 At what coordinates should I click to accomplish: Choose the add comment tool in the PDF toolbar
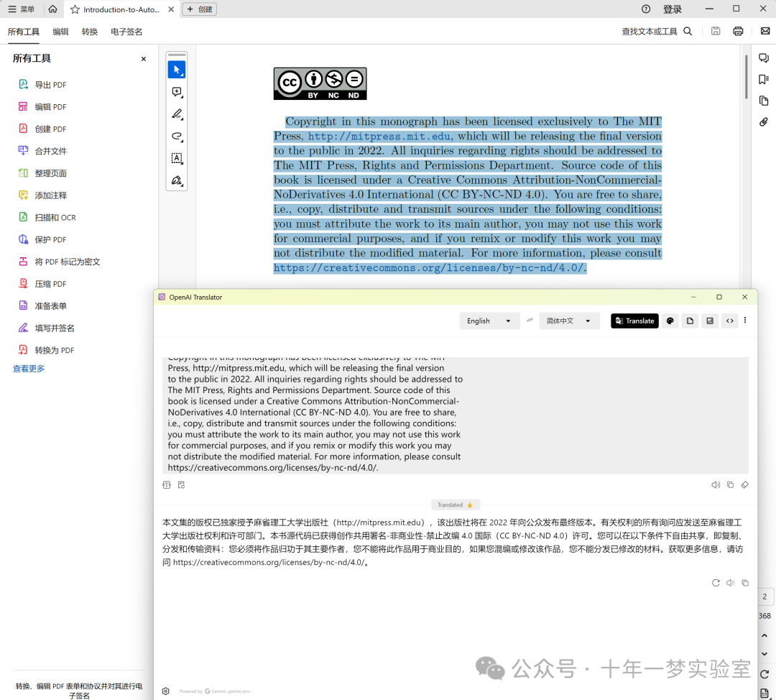[x=177, y=92]
